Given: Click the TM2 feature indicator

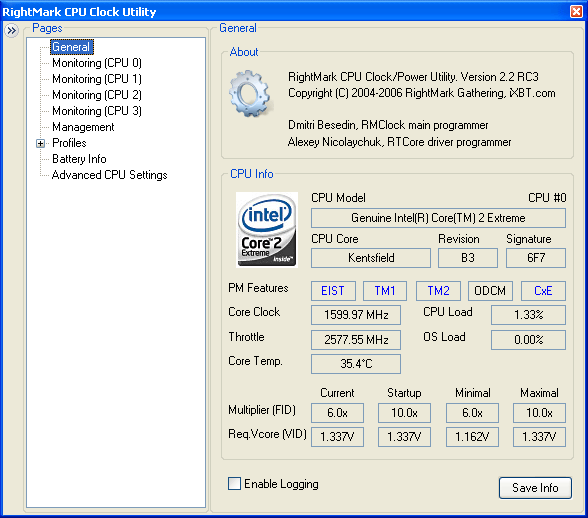Looking at the screenshot, I should [x=438, y=291].
